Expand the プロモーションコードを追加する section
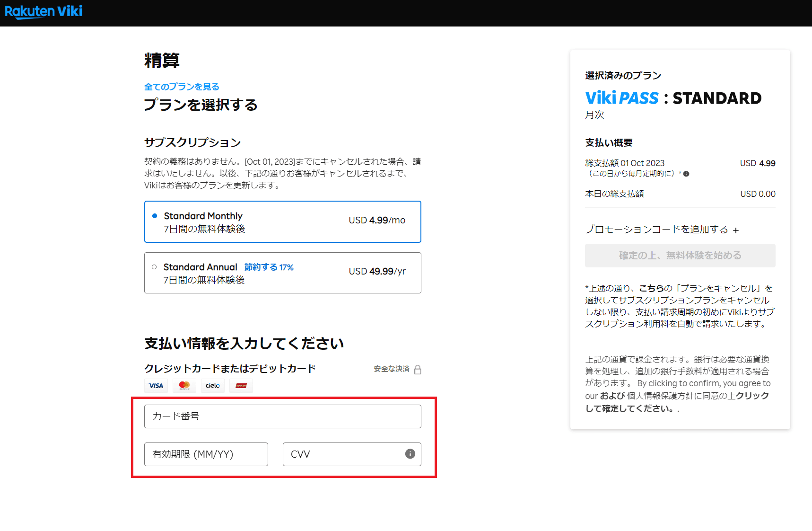 662,230
